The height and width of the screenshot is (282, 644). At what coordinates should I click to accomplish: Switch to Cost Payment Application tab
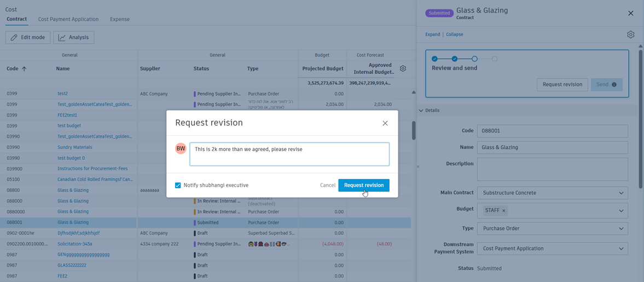click(x=68, y=19)
